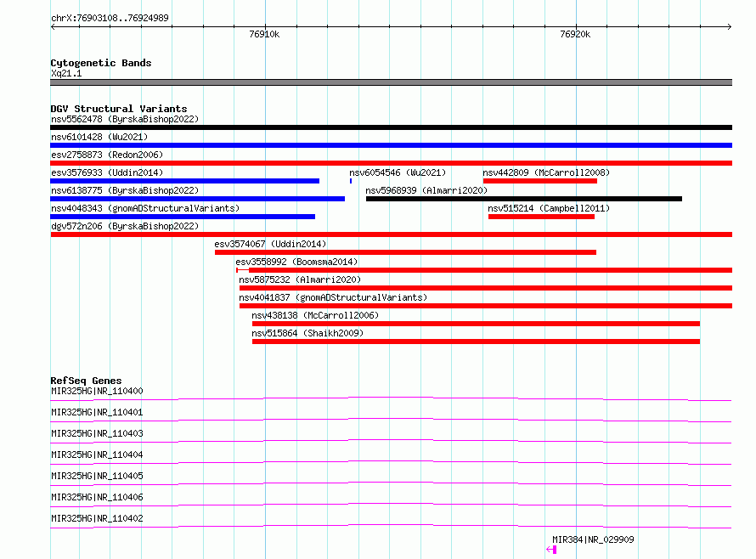Screen dimensions: 756x559
Task: Select the red nsv442809 variant bar
Action: pyautogui.click(x=540, y=181)
